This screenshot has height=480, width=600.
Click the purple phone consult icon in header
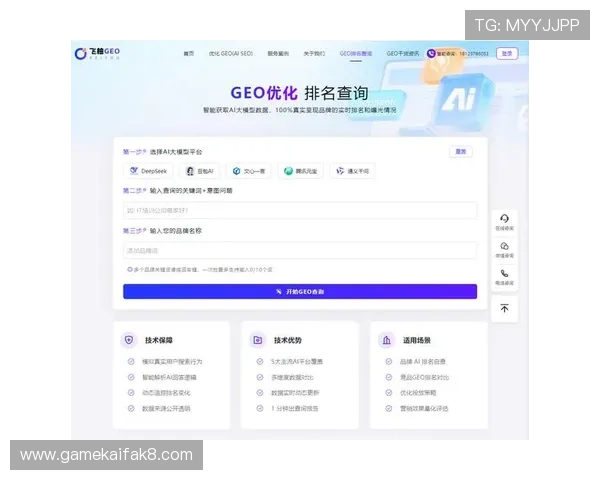pyautogui.click(x=431, y=54)
